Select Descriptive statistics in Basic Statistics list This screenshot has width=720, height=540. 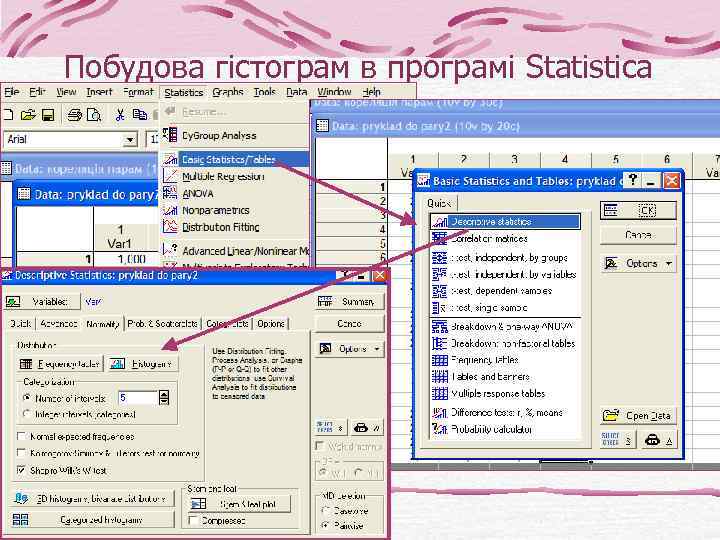505,222
